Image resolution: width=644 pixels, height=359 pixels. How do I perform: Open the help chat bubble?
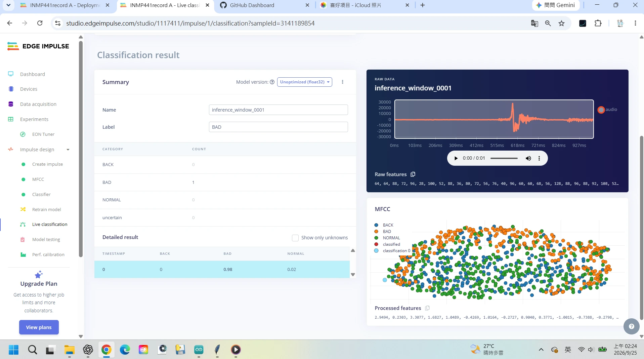(x=631, y=326)
